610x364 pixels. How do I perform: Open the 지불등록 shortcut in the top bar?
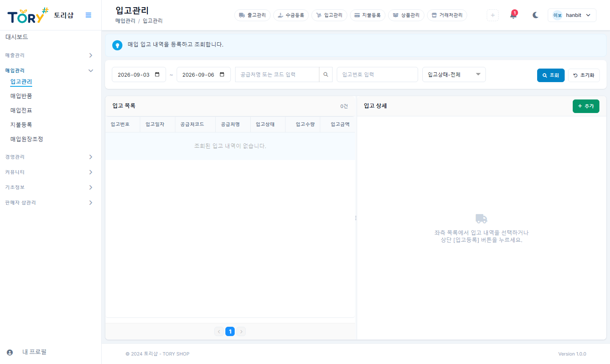tap(368, 15)
